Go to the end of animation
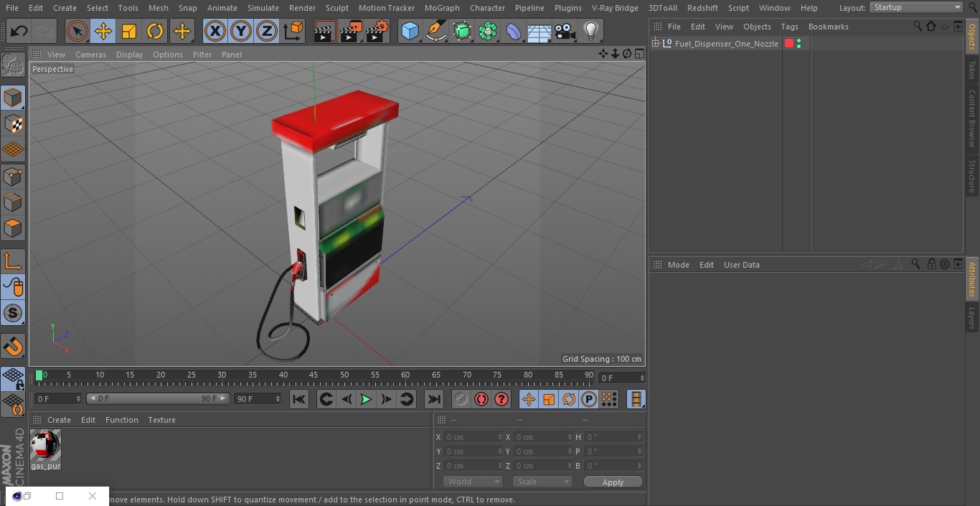Screen dimensions: 980x506 click(x=434, y=399)
